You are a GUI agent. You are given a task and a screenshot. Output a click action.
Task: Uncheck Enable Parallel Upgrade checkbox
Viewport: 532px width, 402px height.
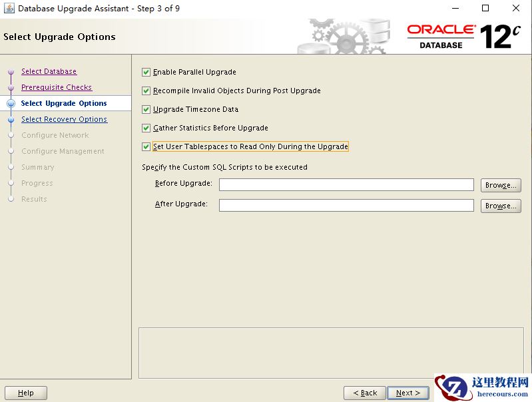point(146,73)
